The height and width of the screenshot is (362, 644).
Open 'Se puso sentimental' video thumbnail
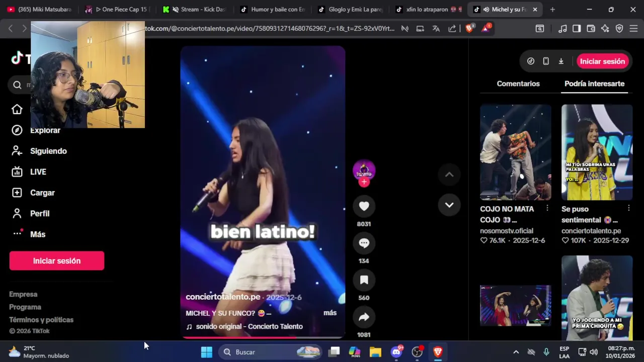[597, 152]
